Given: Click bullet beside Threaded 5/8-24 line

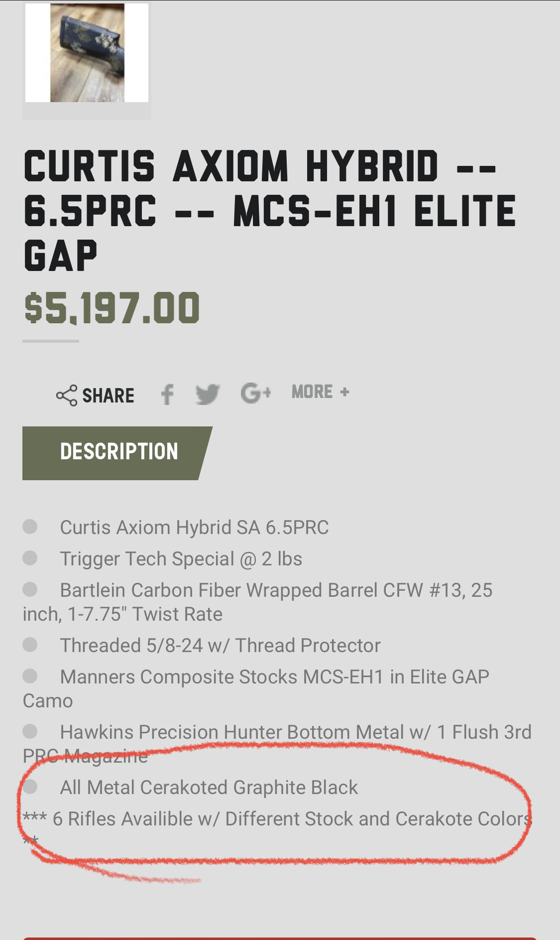Looking at the screenshot, I should (x=30, y=645).
